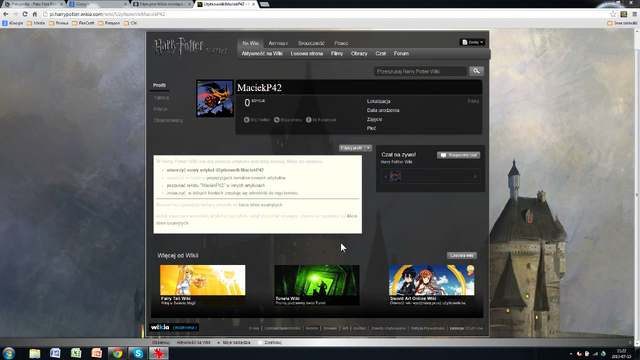This screenshot has width=640, height=360.
Task: Open MaciekP42 avatar image
Action: [x=215, y=98]
